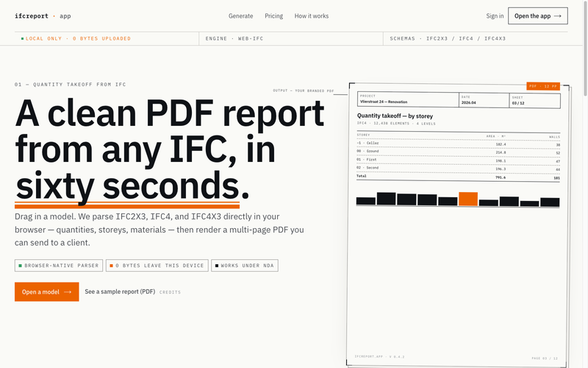Click the 02 · Second storey row
This screenshot has width=588, height=368.
pyautogui.click(x=458, y=169)
